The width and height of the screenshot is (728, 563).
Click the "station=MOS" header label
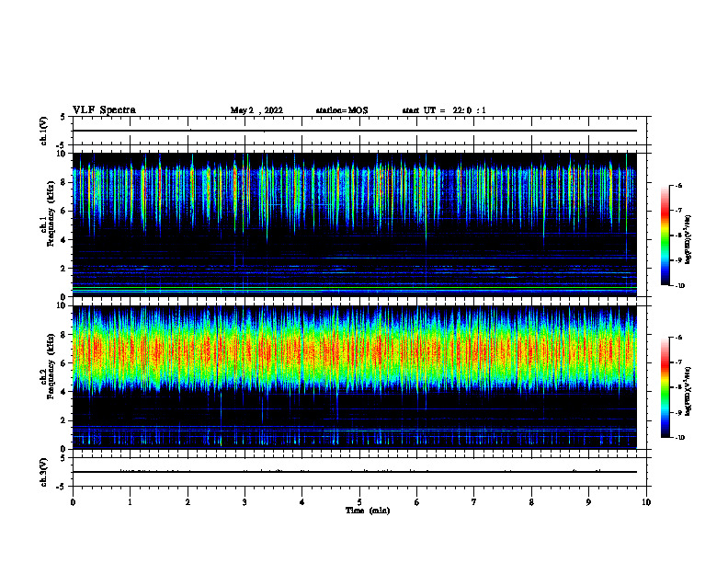(x=342, y=110)
